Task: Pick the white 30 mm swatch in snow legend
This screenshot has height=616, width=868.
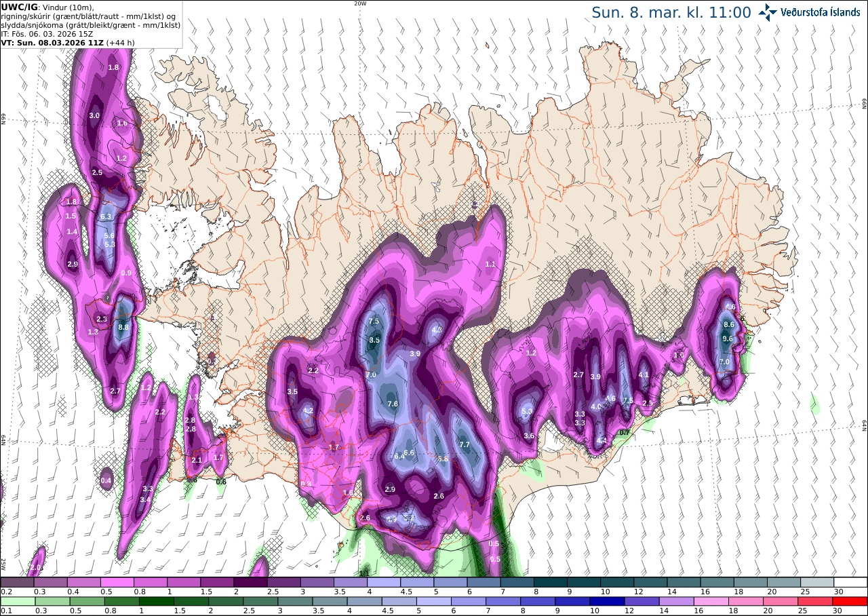Action: point(850,582)
